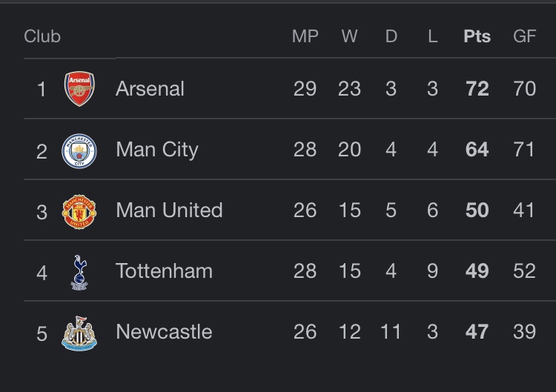Click the L losses column header
This screenshot has width=556, height=392.
(x=432, y=36)
